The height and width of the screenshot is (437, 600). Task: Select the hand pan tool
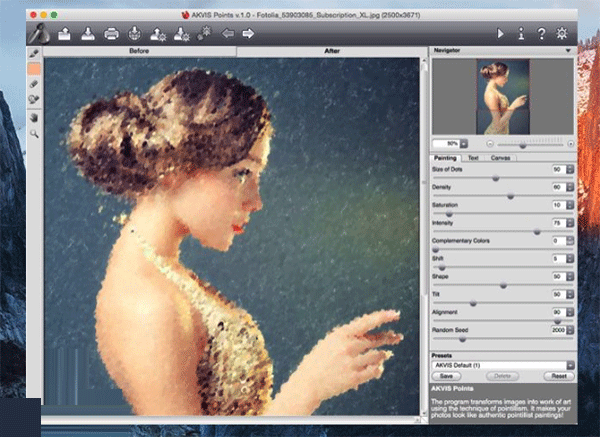35,116
